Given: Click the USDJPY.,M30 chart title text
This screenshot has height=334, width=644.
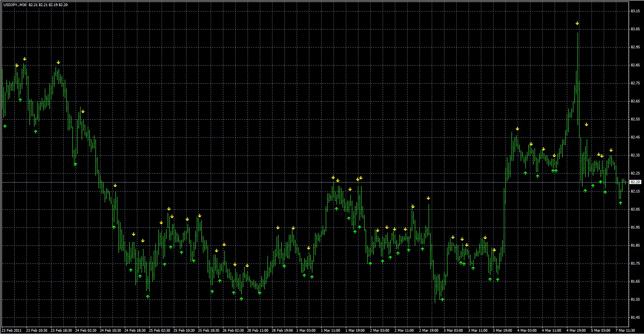Looking at the screenshot, I should (15, 5).
